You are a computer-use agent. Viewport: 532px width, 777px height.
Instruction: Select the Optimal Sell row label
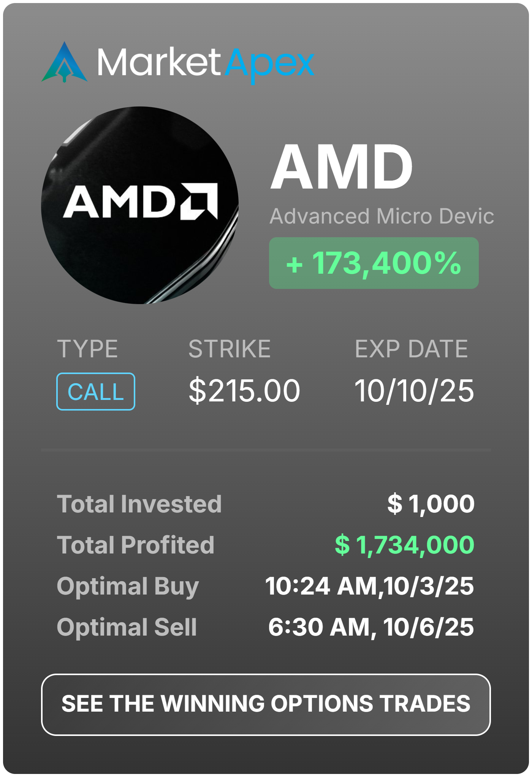[x=127, y=627]
